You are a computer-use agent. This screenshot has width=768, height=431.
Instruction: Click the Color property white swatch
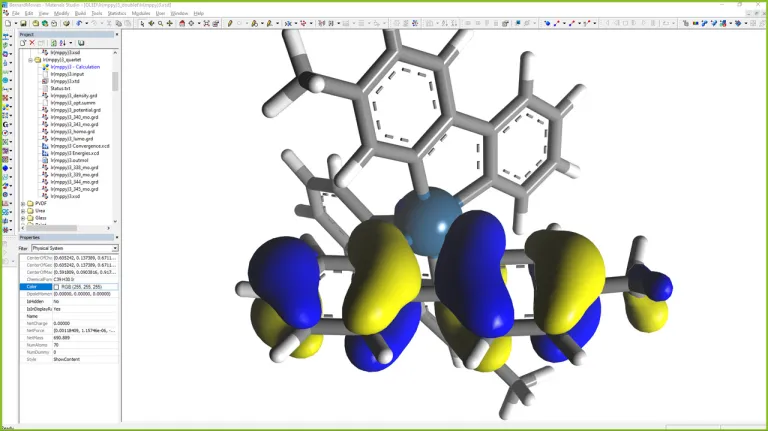pyautogui.click(x=58, y=286)
